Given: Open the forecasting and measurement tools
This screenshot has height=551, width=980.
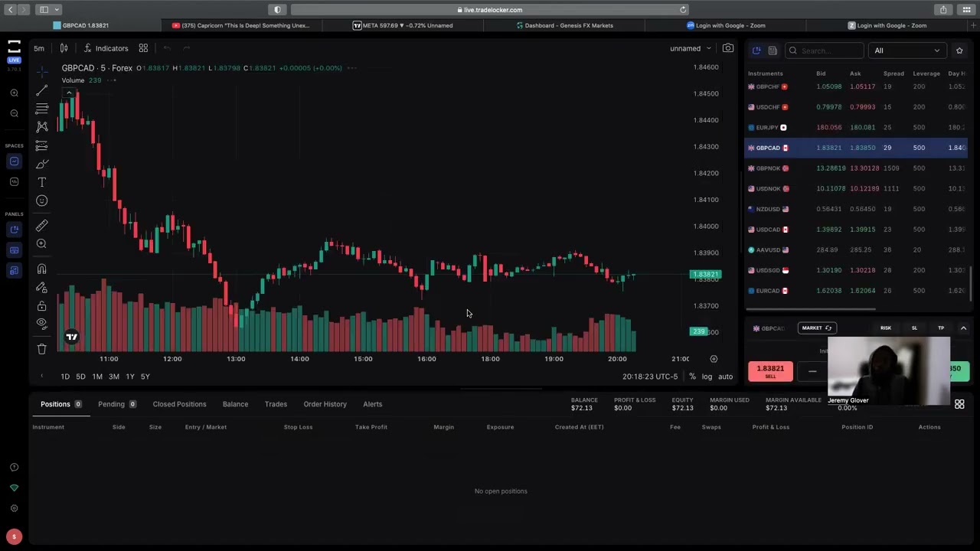Looking at the screenshot, I should coord(42,145).
